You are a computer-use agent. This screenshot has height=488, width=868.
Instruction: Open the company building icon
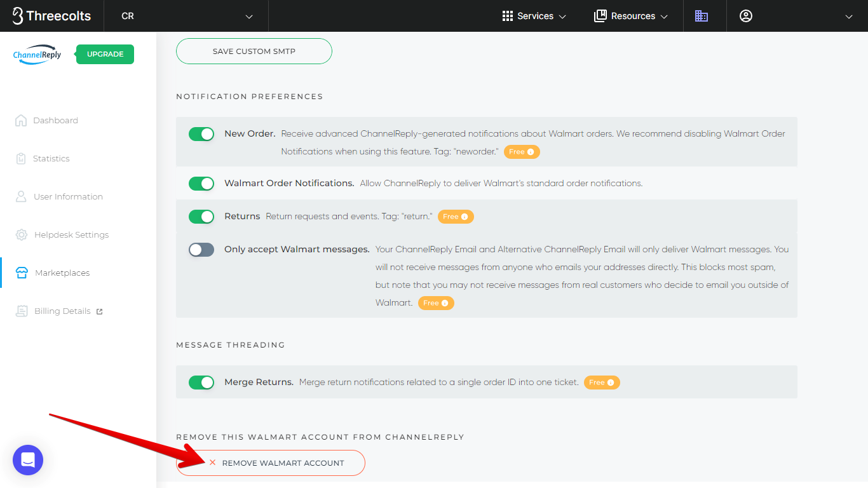pos(702,16)
